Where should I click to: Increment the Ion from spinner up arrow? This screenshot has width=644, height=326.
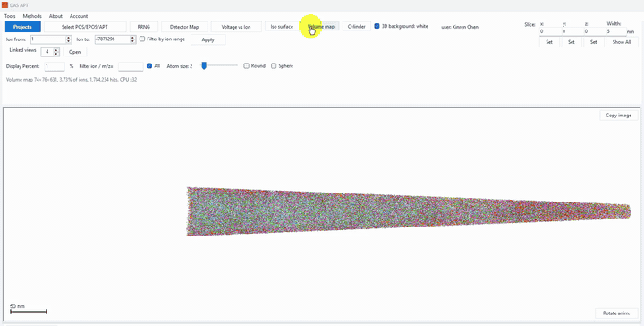69,38
